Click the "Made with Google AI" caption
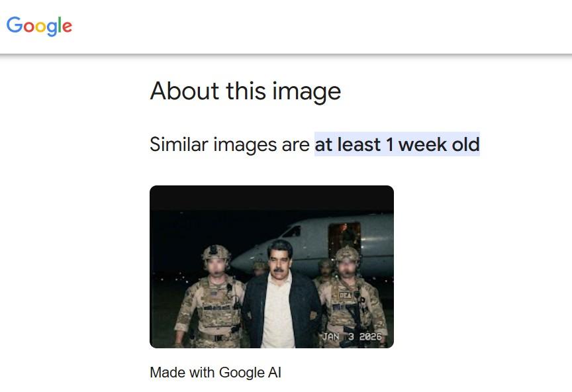The image size is (572, 392). 215,372
